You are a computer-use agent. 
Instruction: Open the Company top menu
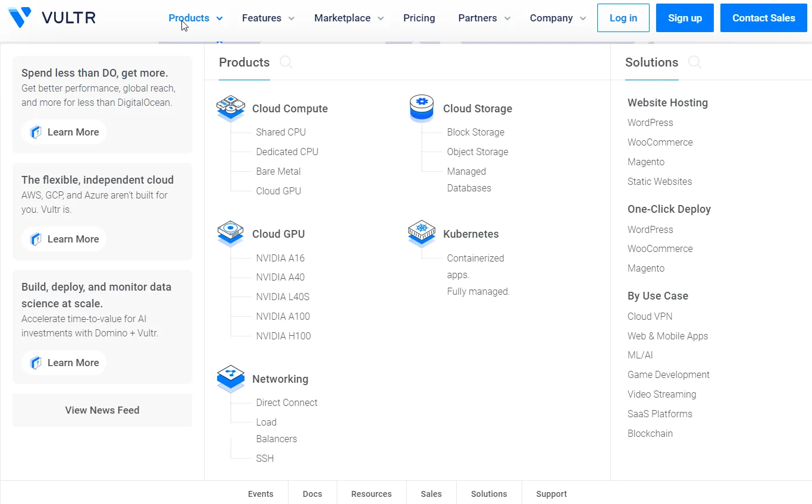tap(551, 18)
